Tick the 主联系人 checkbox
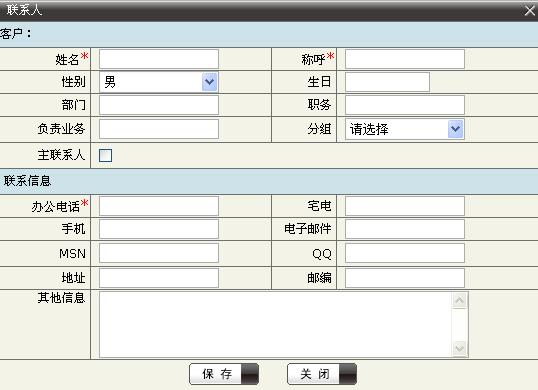 coord(105,155)
